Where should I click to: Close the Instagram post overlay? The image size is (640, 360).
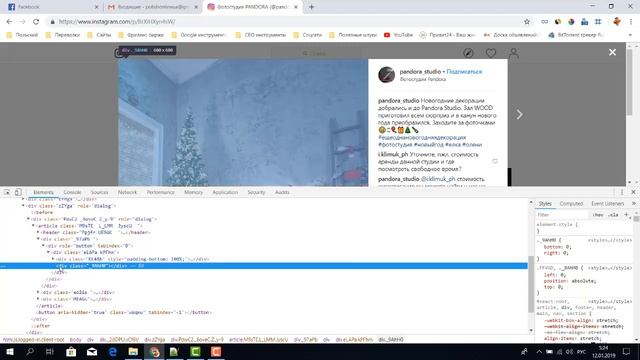pos(612,52)
